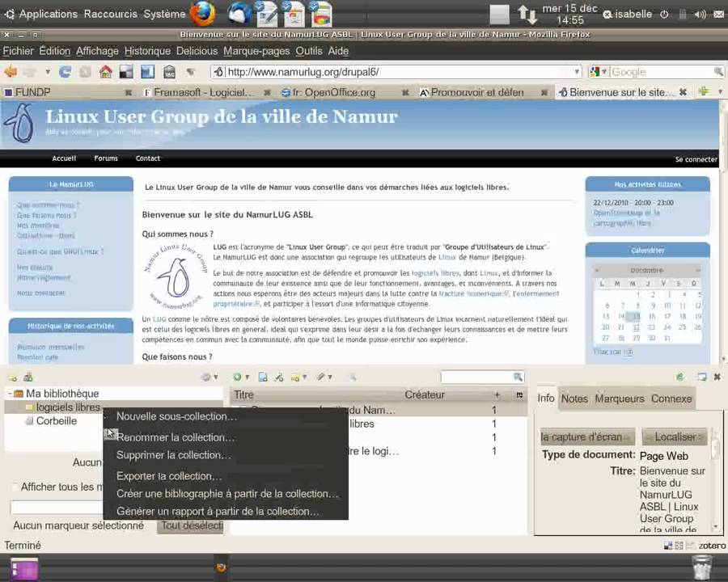Screen dimensions: 728x582
Task: Open Zotero gear Actions dropdown
Action: click(x=210, y=377)
